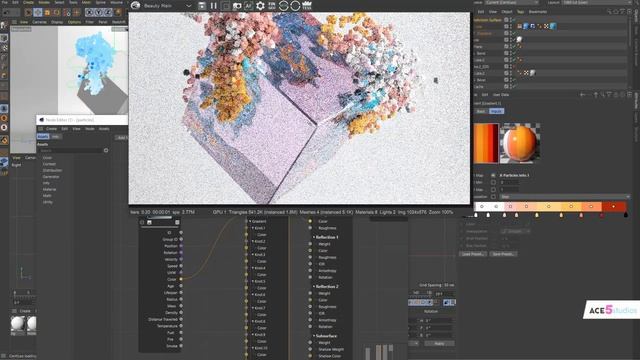Click the refresh scene circular arrows icon
The height and width of the screenshot is (360, 640).
pos(283,6)
